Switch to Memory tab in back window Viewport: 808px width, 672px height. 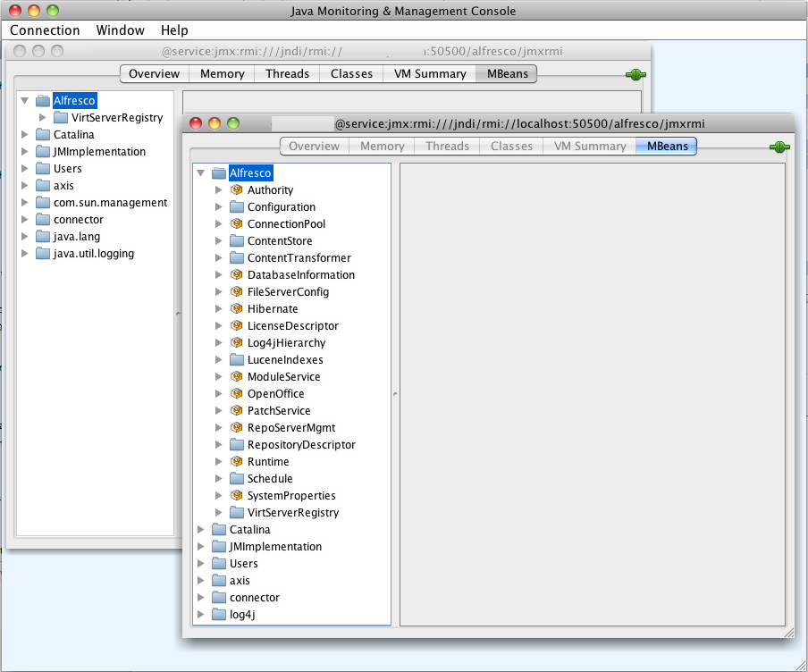(222, 74)
